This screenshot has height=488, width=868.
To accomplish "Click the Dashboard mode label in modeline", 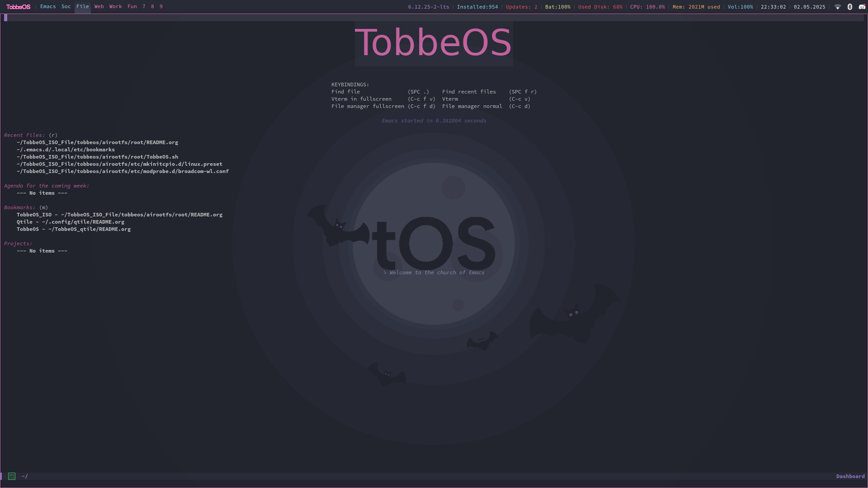I will 850,476.
